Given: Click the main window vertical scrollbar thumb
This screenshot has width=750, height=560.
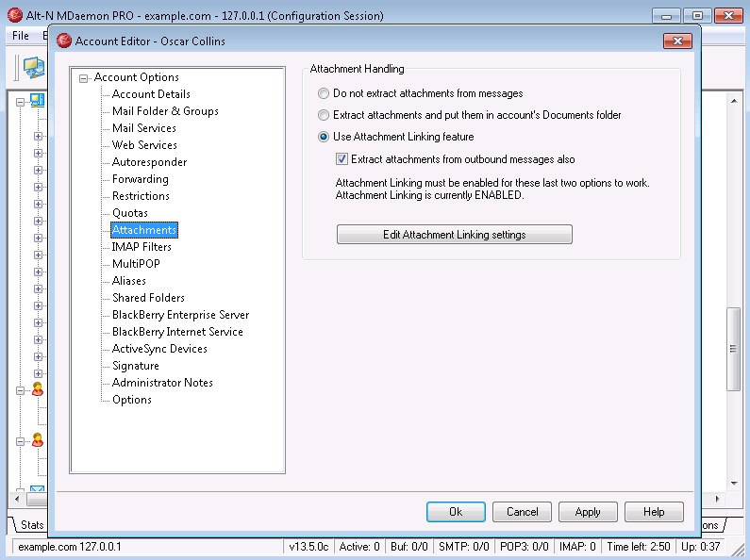Looking at the screenshot, I should point(733,349).
